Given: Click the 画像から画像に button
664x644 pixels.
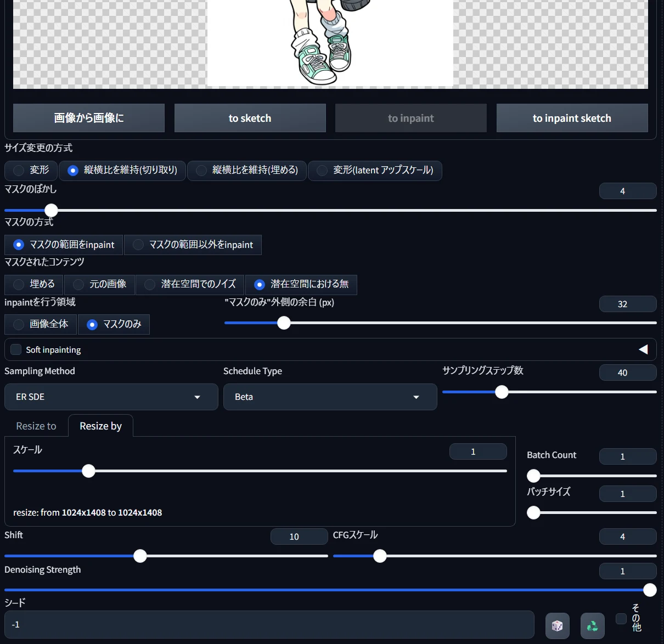Looking at the screenshot, I should (x=89, y=118).
